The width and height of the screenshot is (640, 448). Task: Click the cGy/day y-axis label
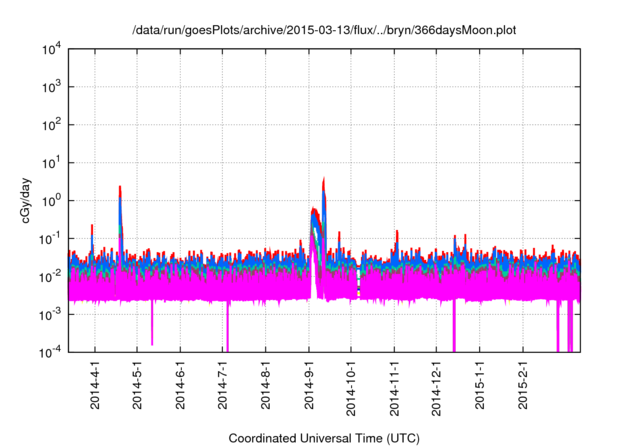(x=31, y=200)
